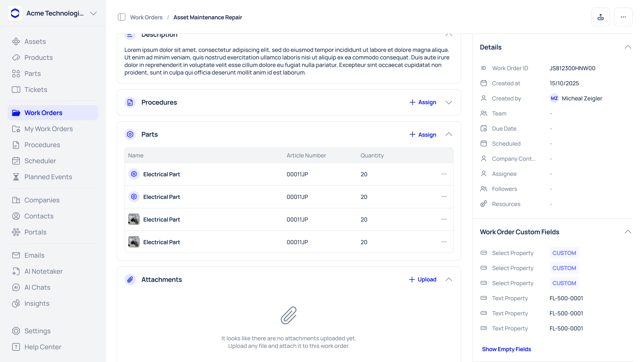
Task: Collapse the Details panel
Action: click(x=627, y=47)
